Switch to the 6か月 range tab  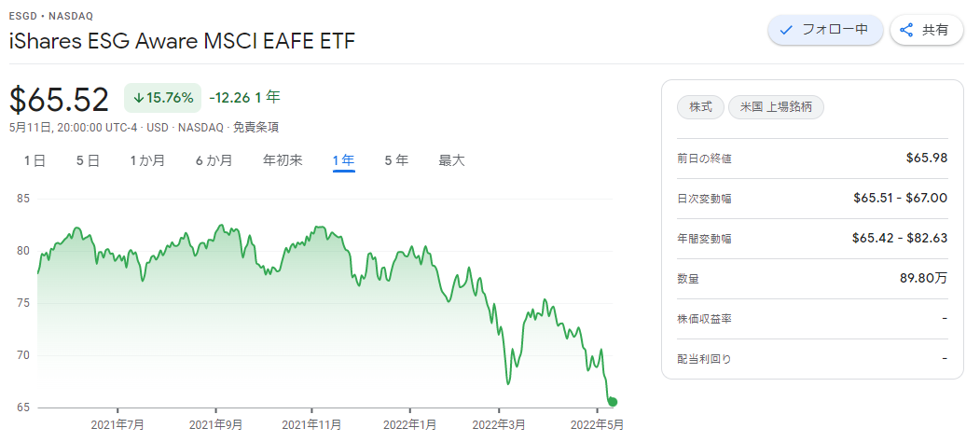[214, 160]
